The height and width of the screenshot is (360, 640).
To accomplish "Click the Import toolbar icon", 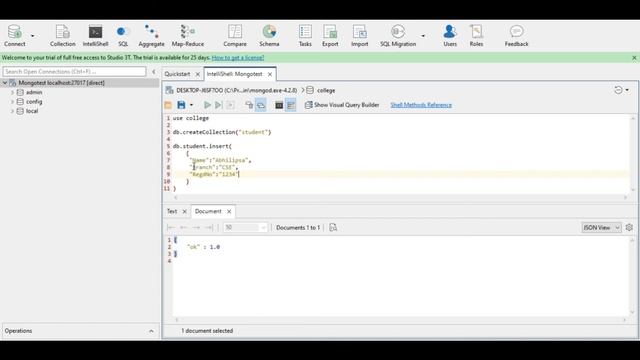I will pyautogui.click(x=359, y=36).
